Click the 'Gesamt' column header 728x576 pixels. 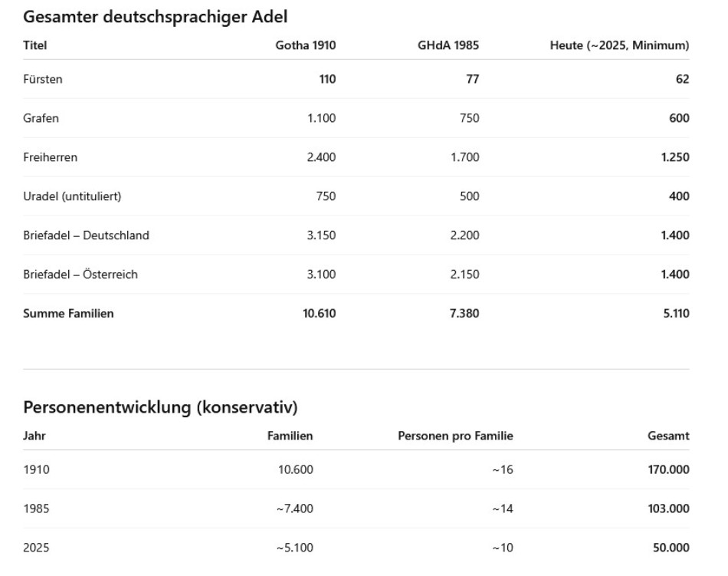pyautogui.click(x=668, y=436)
